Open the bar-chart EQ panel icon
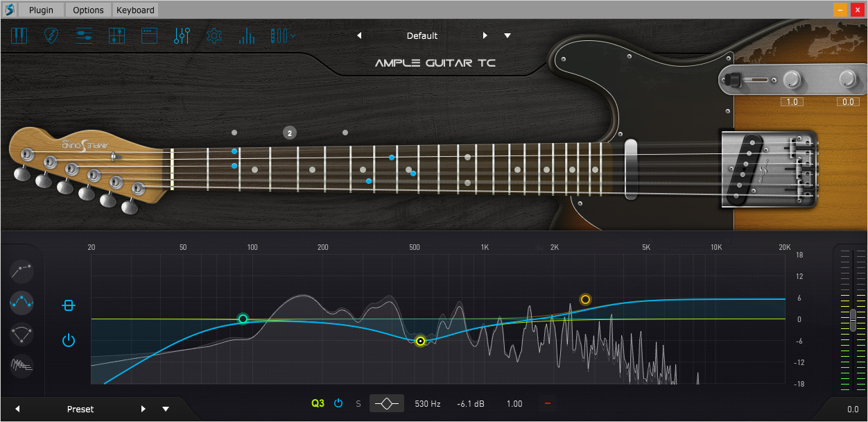This screenshot has height=422, width=868. pyautogui.click(x=247, y=36)
